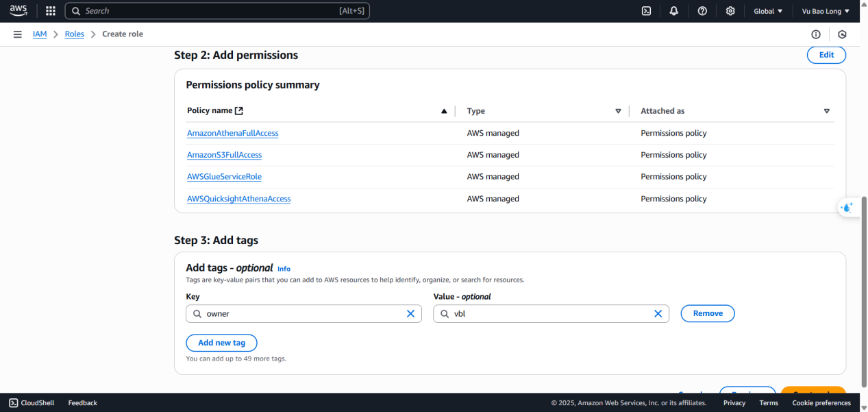868x412 pixels.
Task: Click the Value input containing vbl
Action: tap(551, 313)
